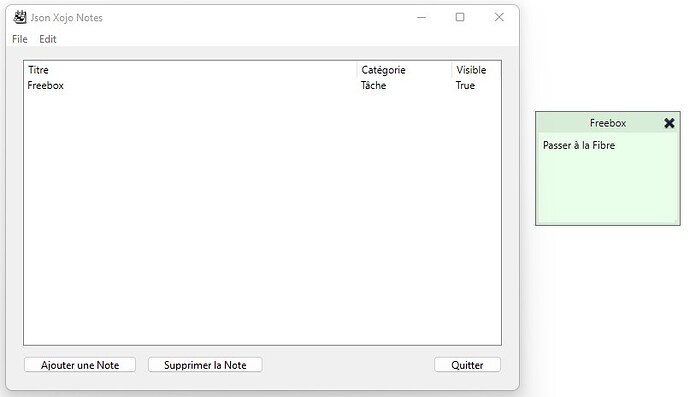Click the Passer à la Fibre text
Image resolution: width=690 pixels, height=397 pixels.
(579, 145)
